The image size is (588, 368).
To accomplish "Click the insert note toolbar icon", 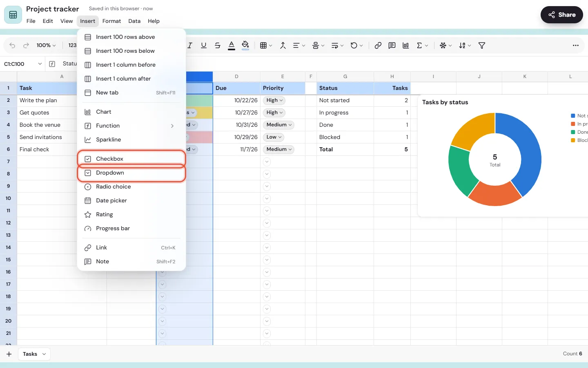I will click(392, 45).
